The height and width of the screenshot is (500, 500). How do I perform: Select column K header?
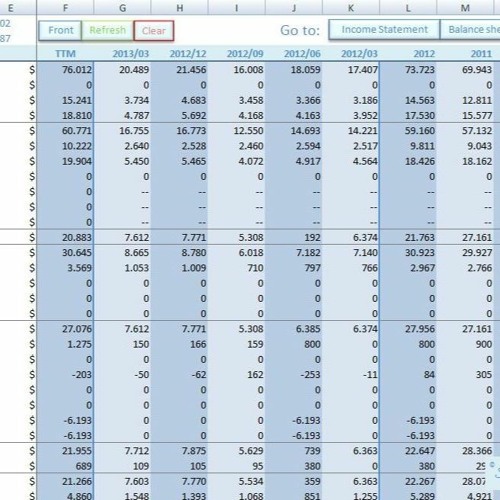(351, 7)
